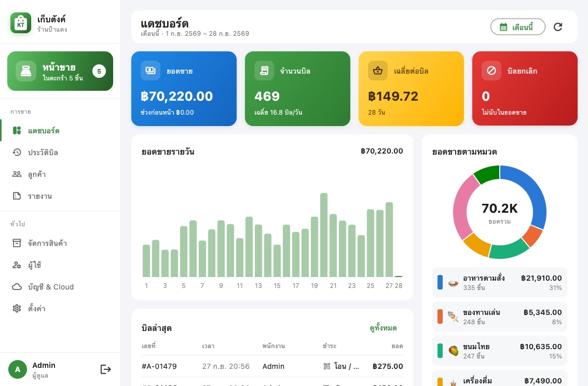This screenshot has width=588, height=386.
Task: Go to the ลูกค้า menu item
Action: pos(60,174)
